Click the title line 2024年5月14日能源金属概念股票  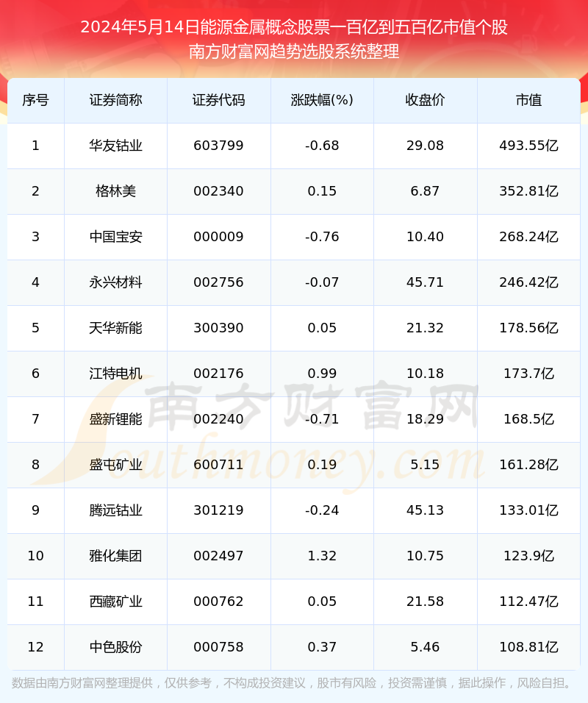pos(294,27)
